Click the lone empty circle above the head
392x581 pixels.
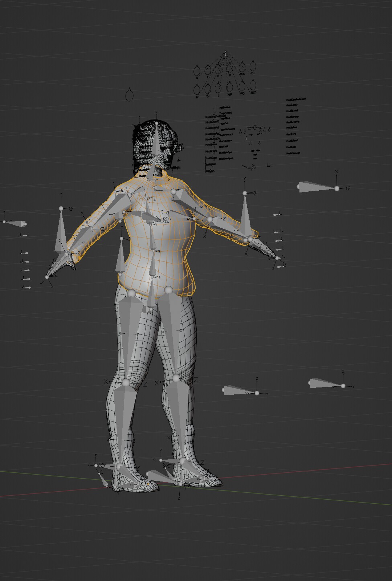129,95
